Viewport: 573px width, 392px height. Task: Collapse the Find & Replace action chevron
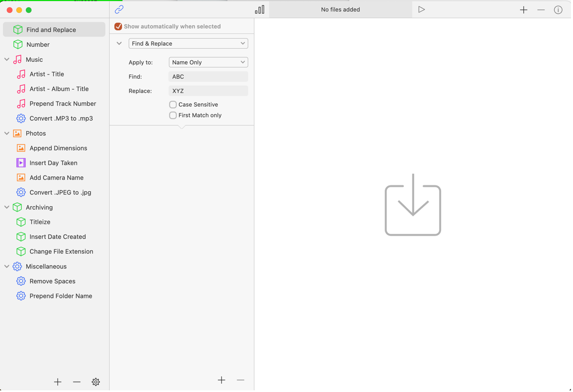(120, 43)
